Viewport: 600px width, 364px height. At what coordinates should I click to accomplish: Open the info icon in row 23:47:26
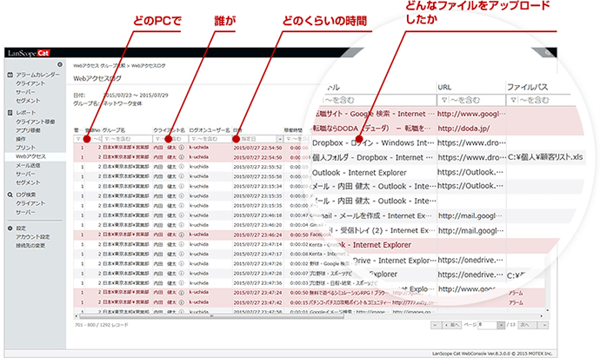182,263
